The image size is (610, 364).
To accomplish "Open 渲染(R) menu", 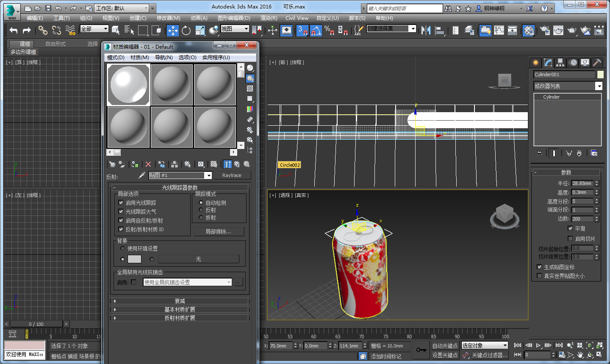I will click(269, 18).
